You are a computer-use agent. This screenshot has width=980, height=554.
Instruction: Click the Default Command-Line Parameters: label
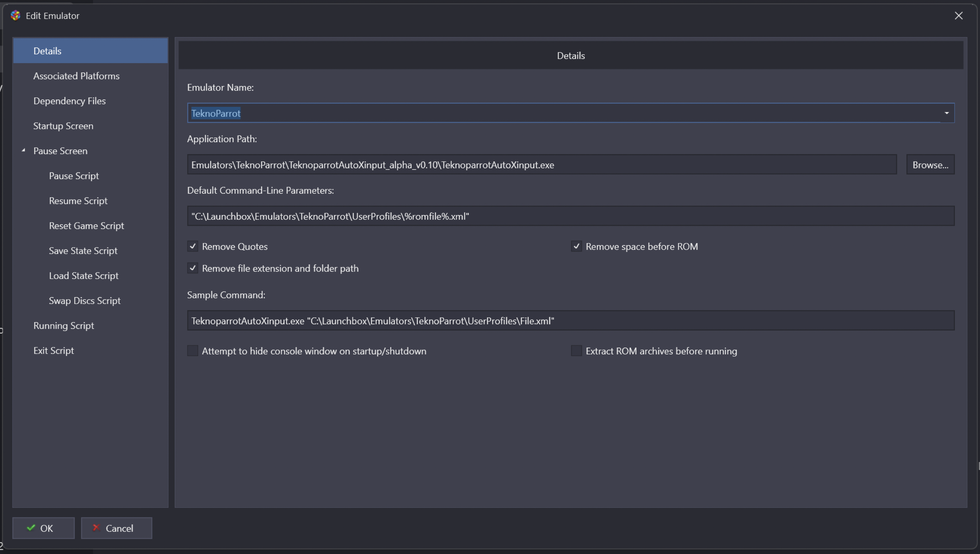[x=261, y=190]
